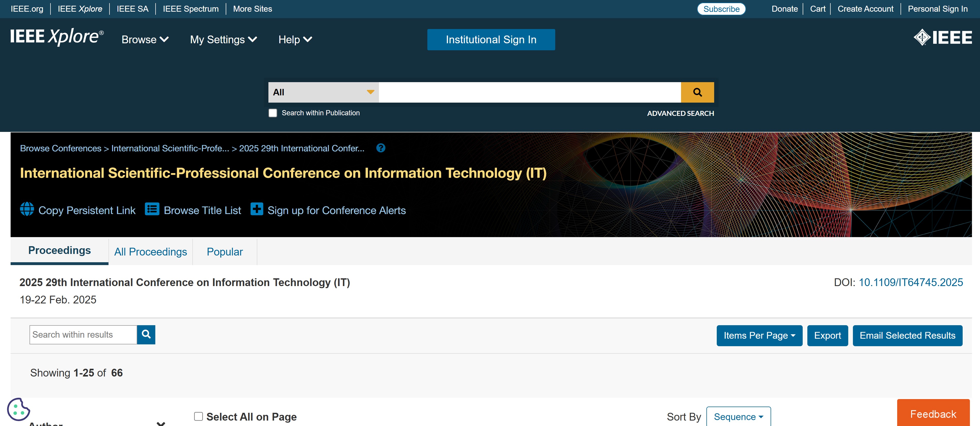Image resolution: width=980 pixels, height=426 pixels.
Task: Click the Search within results field
Action: pos(83,335)
